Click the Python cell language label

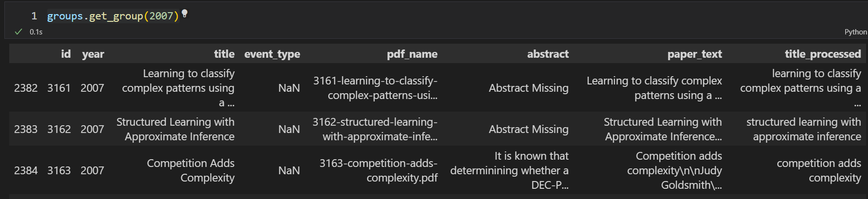(855, 32)
